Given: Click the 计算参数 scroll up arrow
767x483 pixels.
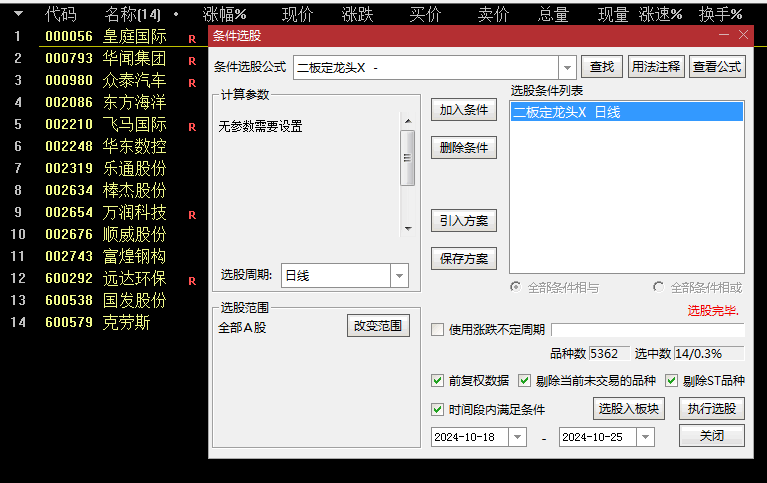Looking at the screenshot, I should coord(408,121).
